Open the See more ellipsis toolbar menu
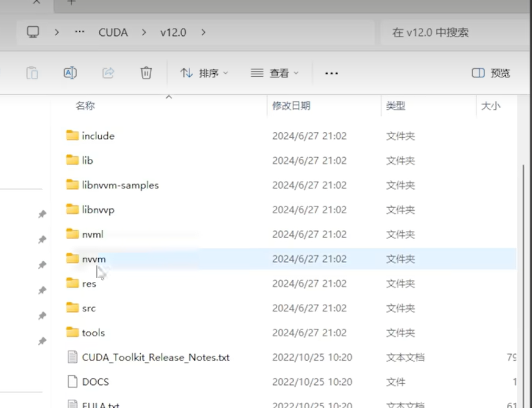This screenshot has width=532, height=408. (x=331, y=73)
